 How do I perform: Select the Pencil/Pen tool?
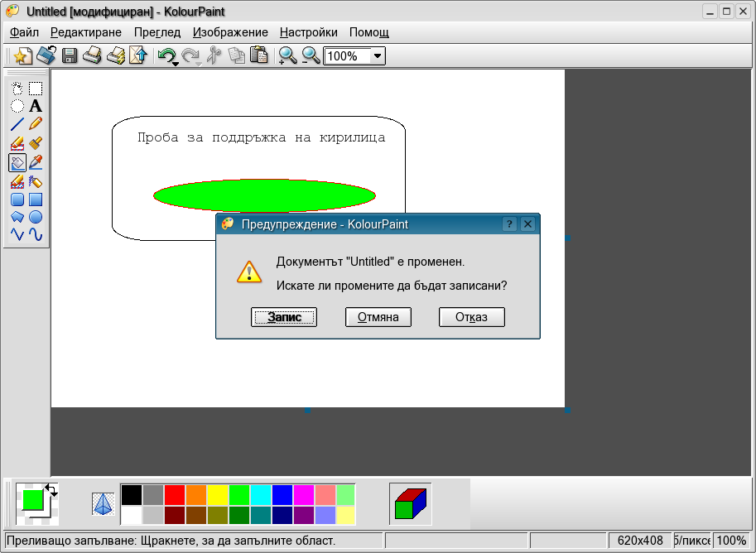[36, 124]
